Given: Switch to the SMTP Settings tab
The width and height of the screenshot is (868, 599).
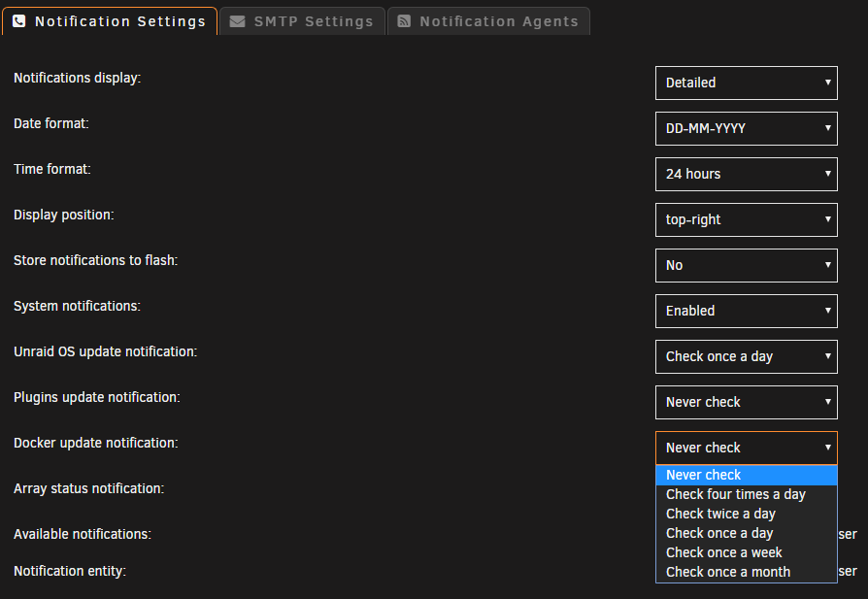Looking at the screenshot, I should pyautogui.click(x=302, y=21).
